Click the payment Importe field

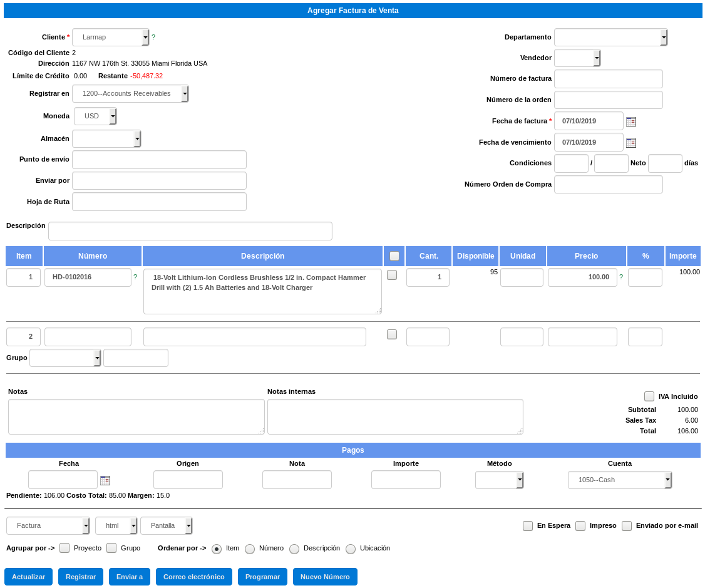tap(406, 480)
